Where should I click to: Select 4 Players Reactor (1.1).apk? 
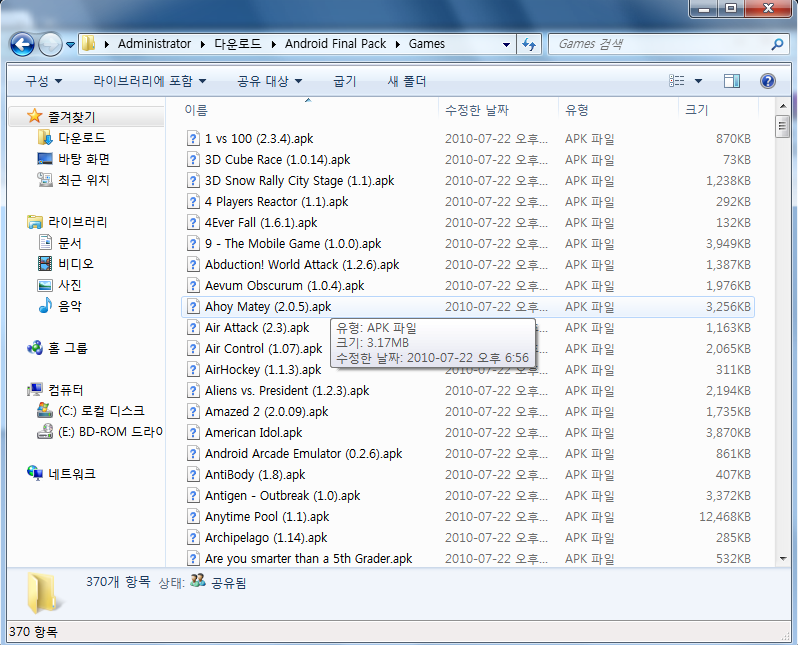[276, 202]
